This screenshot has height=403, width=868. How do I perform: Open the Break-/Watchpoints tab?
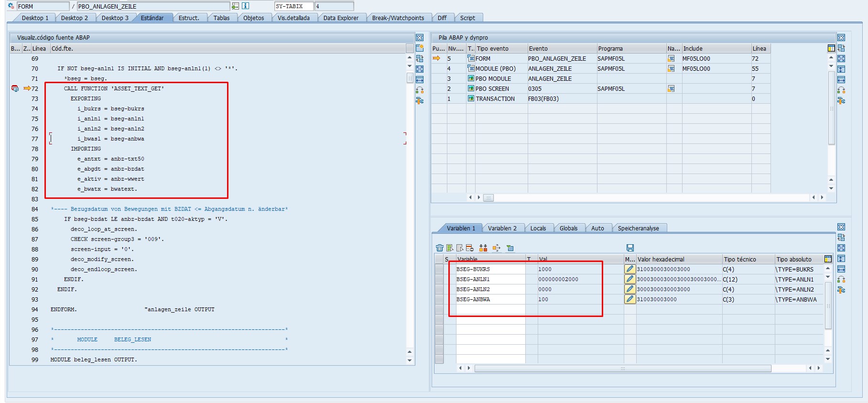pos(398,18)
